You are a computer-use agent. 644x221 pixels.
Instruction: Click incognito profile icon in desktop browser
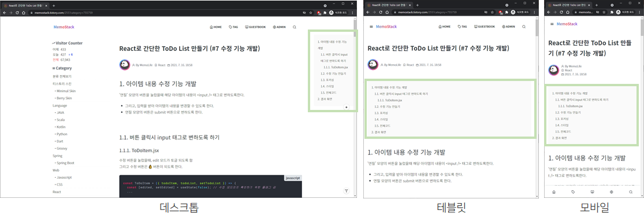[x=332, y=12]
